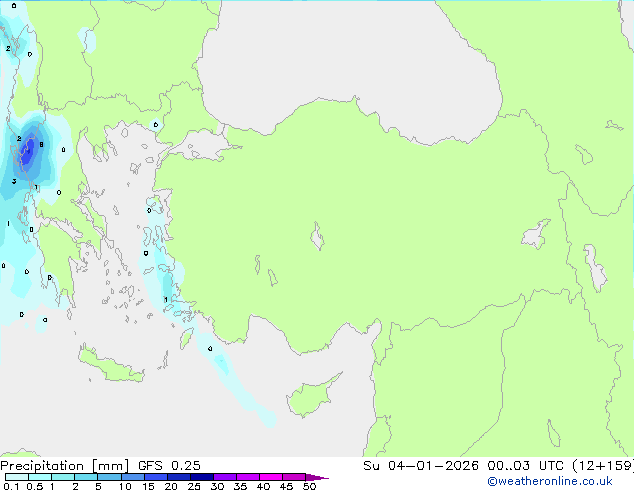Pick the 10–15 mm blue legend swatch
Image resolution: width=634 pixels, height=490 pixels.
(x=133, y=477)
